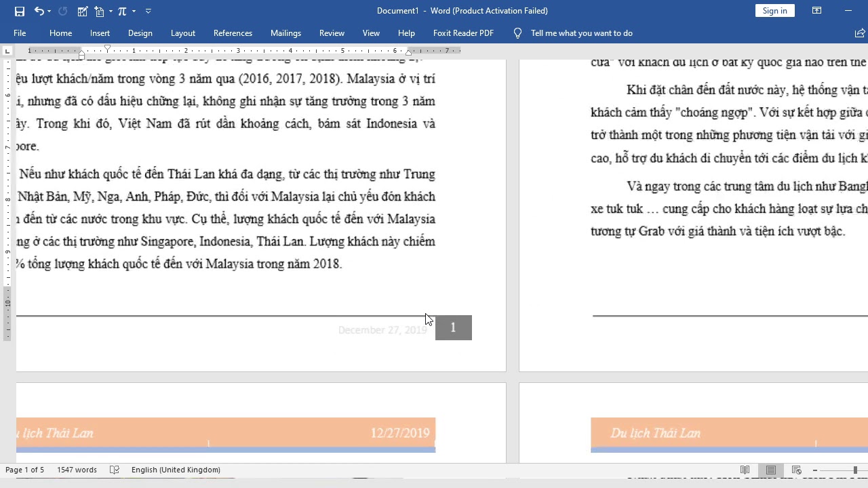868x488 pixels.
Task: Click the 'December 27, 2019' footer date
Action: (382, 330)
